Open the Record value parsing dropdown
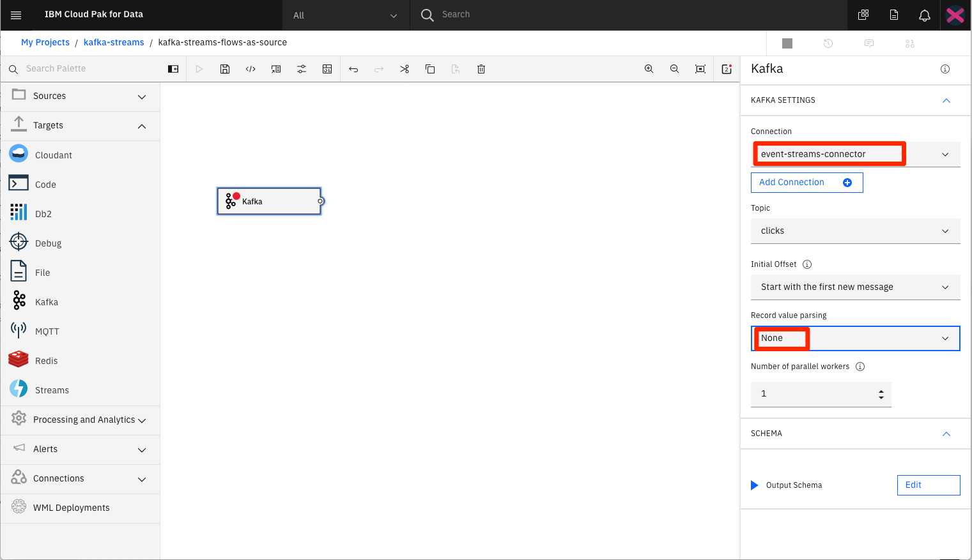 coord(855,338)
